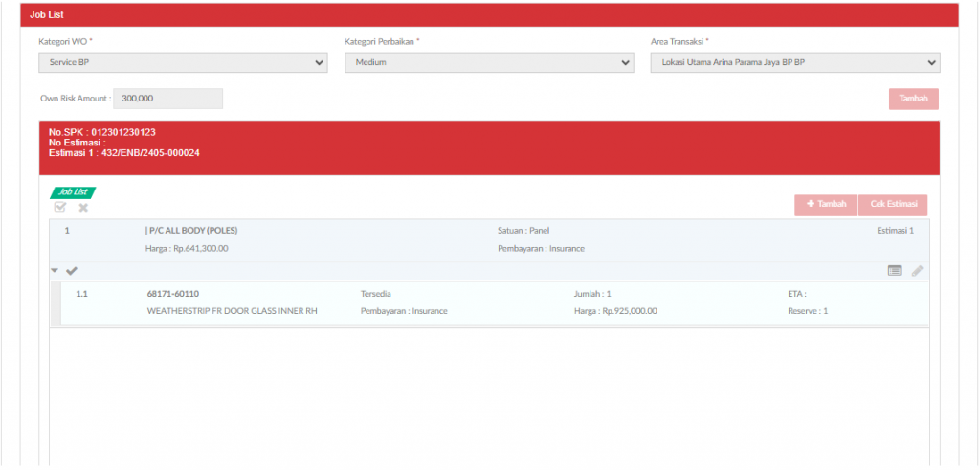The image size is (980, 470).
Task: Click the Job List red panel header
Action: (x=489, y=14)
